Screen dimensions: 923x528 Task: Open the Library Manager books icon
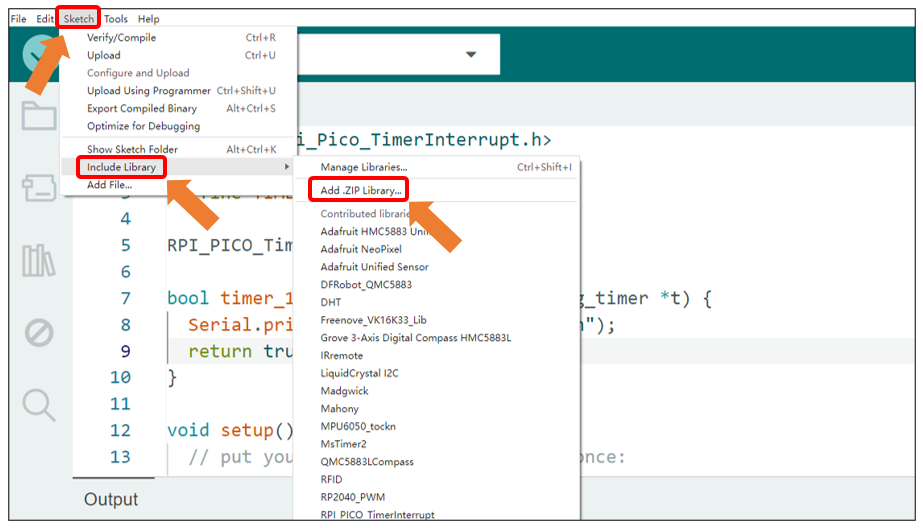click(x=39, y=260)
